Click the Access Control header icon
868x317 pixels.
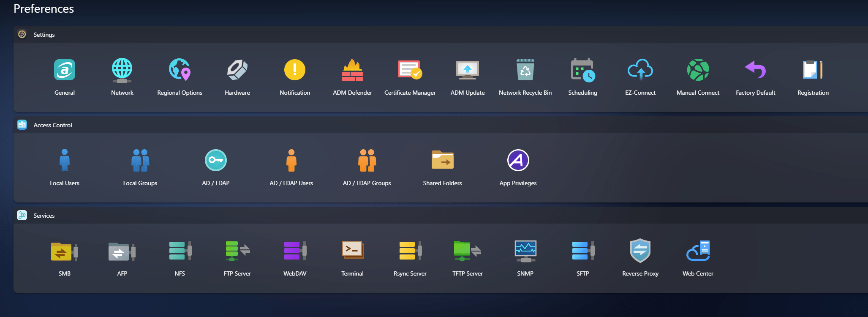[22, 125]
